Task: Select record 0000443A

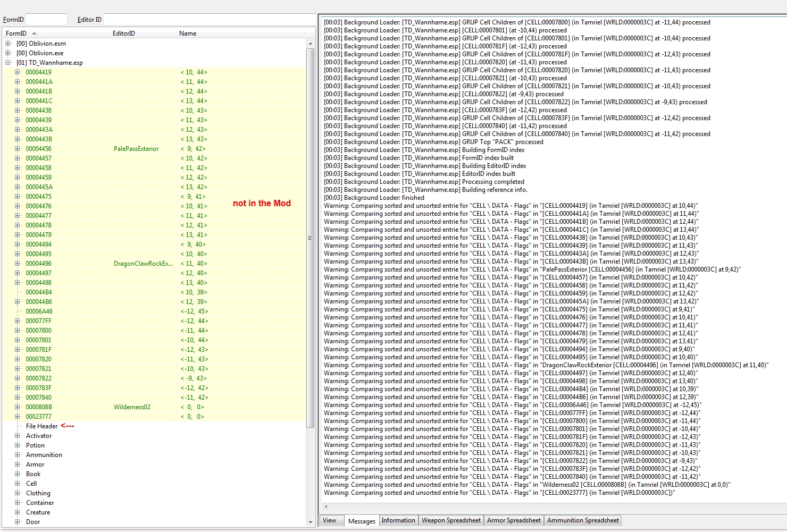Action: tap(154, 130)
